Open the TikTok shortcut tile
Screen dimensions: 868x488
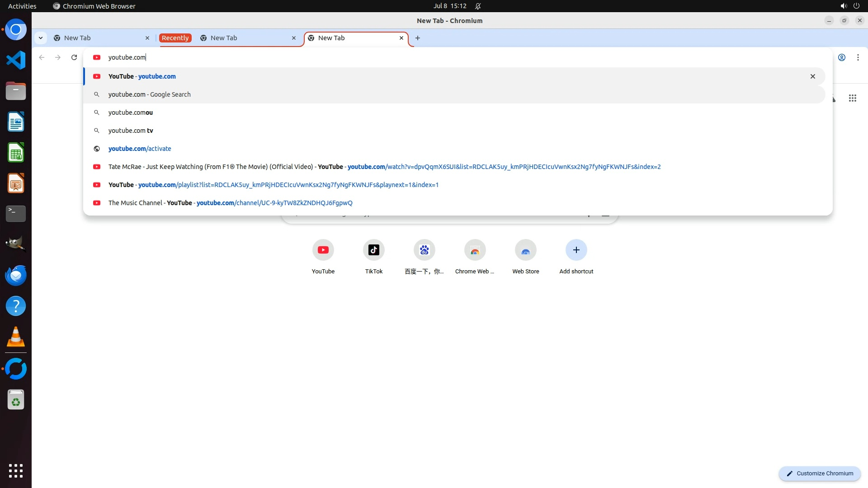pyautogui.click(x=373, y=250)
